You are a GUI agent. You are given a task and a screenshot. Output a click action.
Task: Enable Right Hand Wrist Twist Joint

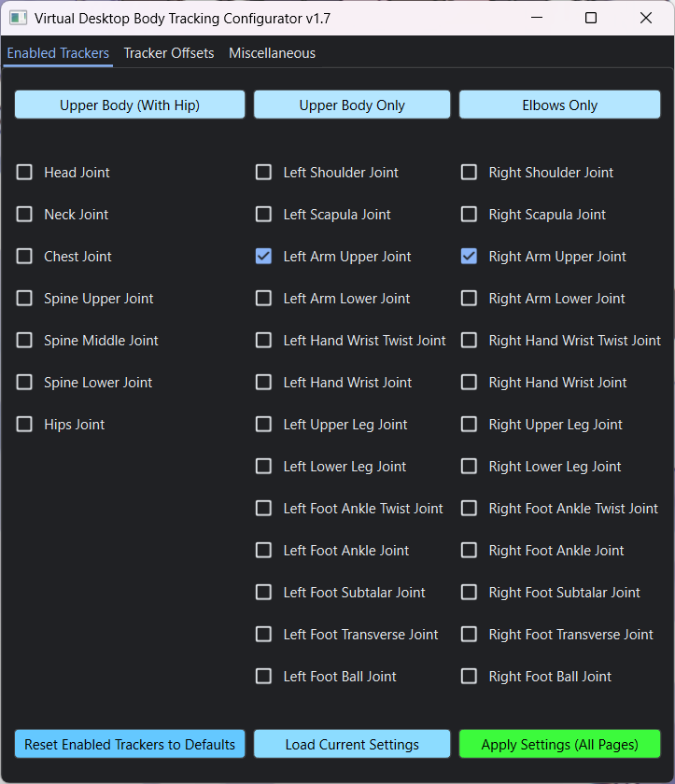click(x=470, y=341)
